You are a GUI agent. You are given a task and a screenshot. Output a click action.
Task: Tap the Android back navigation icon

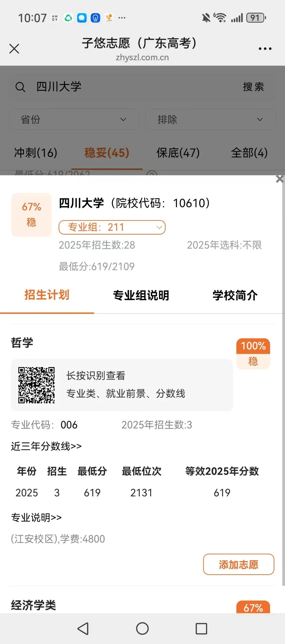[x=83, y=628]
